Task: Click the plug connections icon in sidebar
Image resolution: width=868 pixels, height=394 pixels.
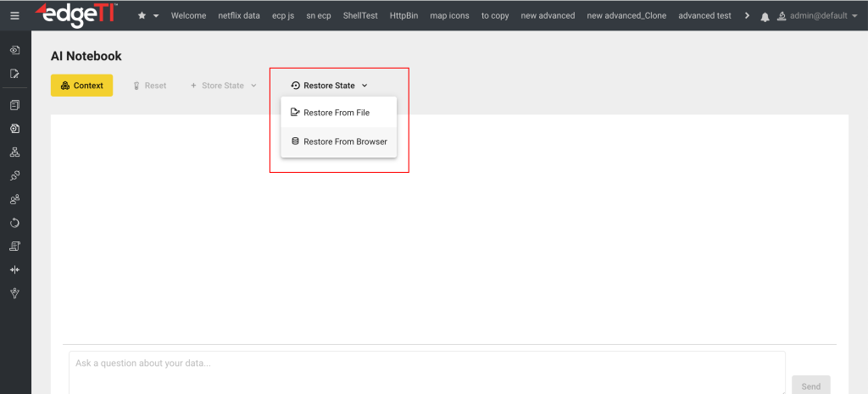Action: pyautogui.click(x=14, y=176)
